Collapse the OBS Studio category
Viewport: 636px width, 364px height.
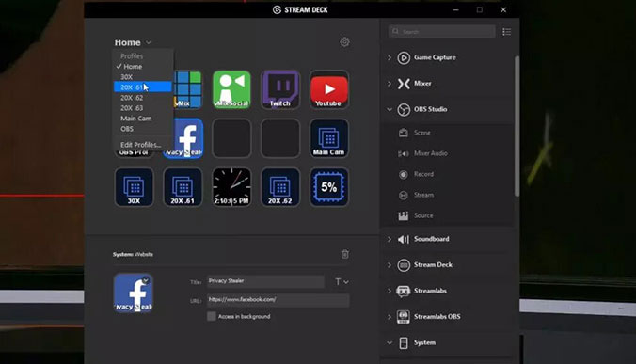(389, 109)
